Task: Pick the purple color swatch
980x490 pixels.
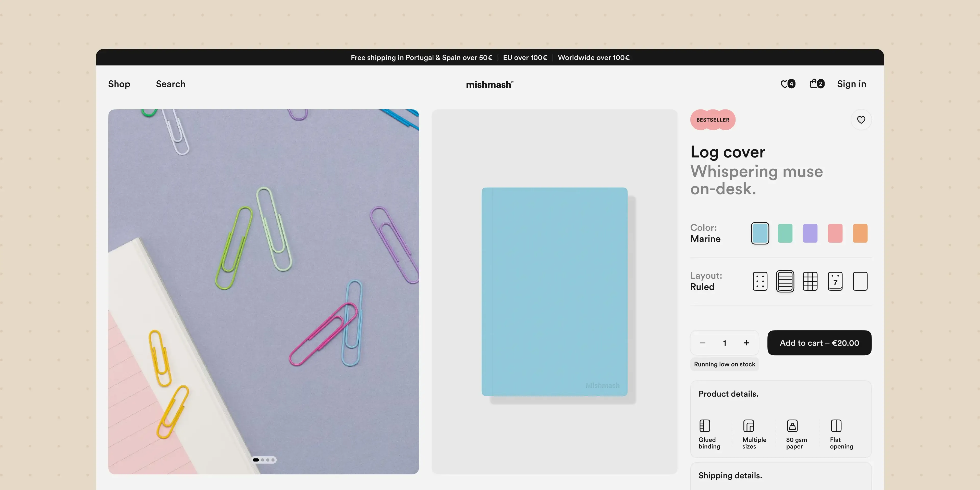Action: 810,233
